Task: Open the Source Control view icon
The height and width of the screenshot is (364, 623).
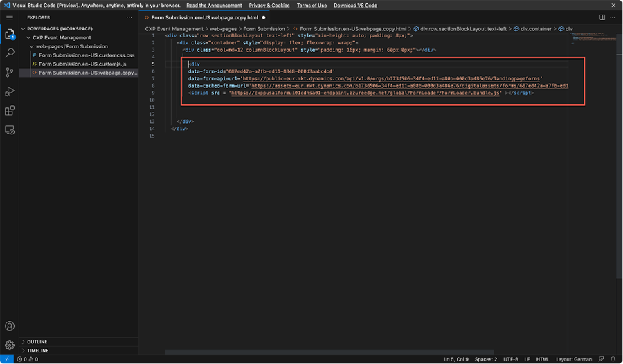Action: coord(10,72)
